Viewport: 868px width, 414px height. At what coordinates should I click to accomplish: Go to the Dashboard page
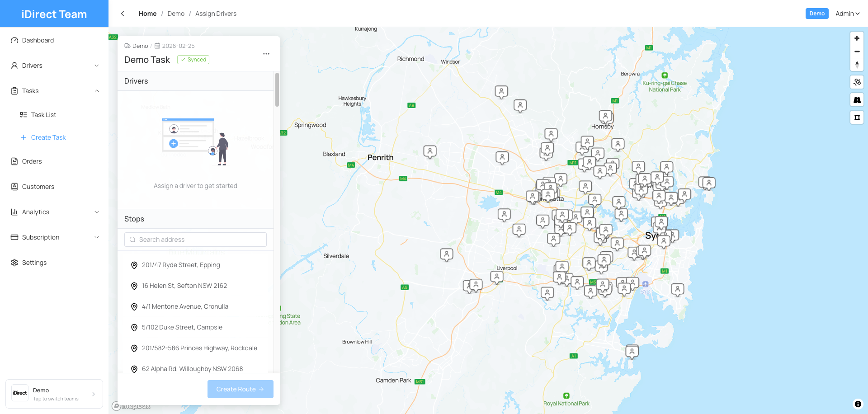point(38,40)
